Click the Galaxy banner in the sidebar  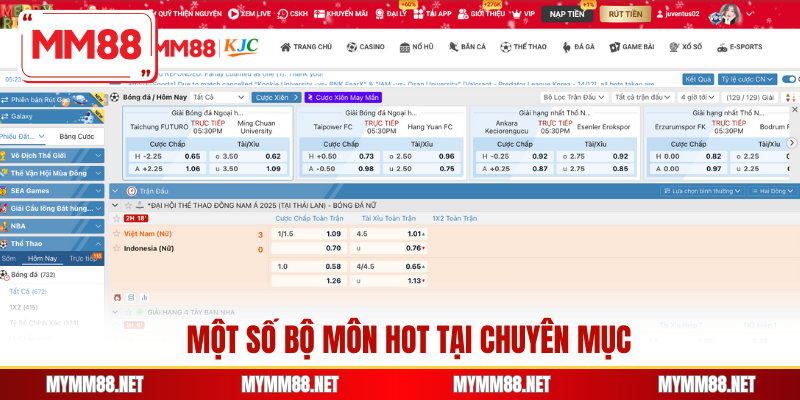(x=52, y=116)
